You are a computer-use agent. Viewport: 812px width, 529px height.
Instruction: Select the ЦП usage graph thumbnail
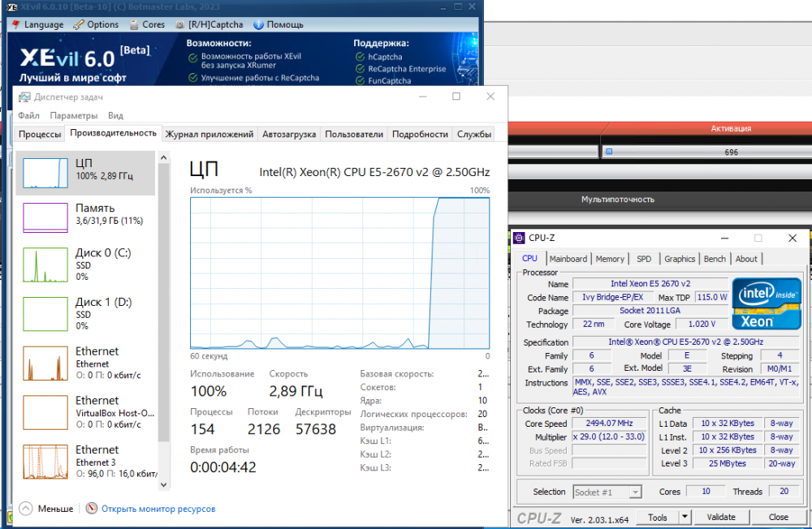click(45, 173)
